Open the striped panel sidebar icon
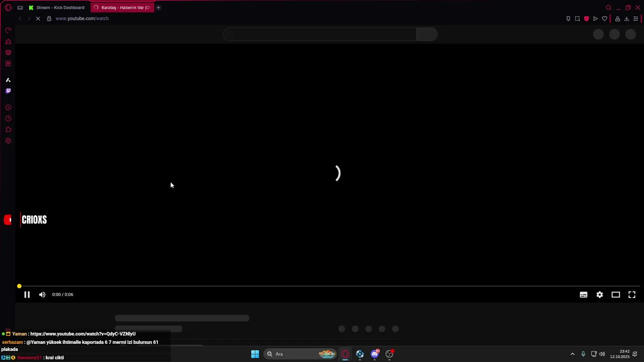644x362 pixels. pos(8,53)
